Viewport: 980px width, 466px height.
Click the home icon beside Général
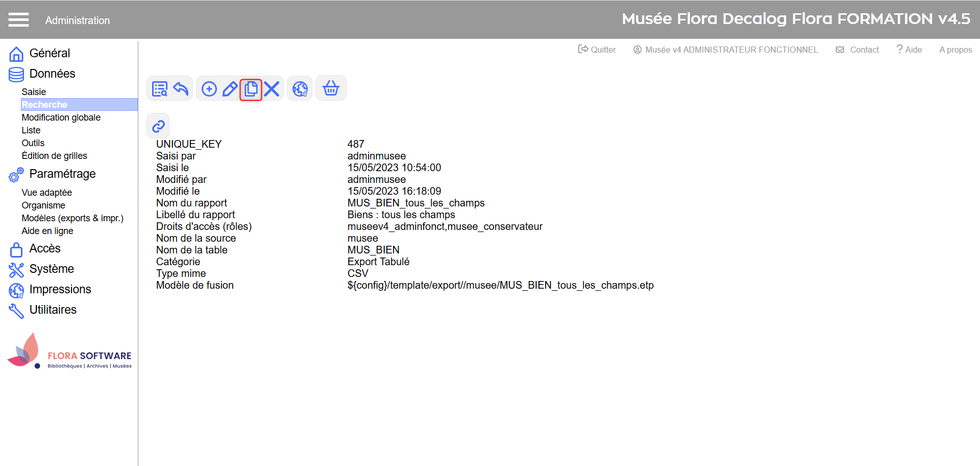pyautogui.click(x=16, y=54)
